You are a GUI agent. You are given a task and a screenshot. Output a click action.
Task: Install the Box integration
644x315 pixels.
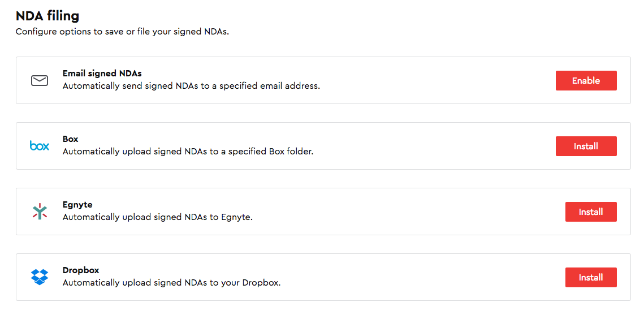pyautogui.click(x=586, y=146)
